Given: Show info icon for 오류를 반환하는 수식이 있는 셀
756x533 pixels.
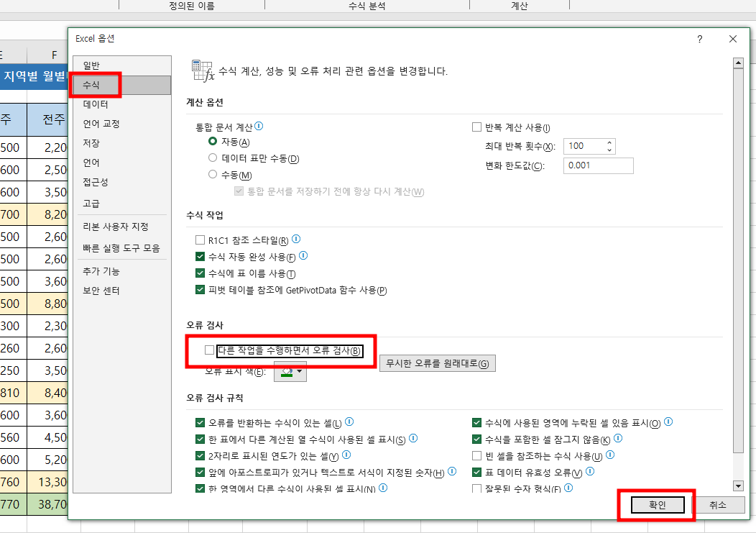Looking at the screenshot, I should [x=349, y=422].
